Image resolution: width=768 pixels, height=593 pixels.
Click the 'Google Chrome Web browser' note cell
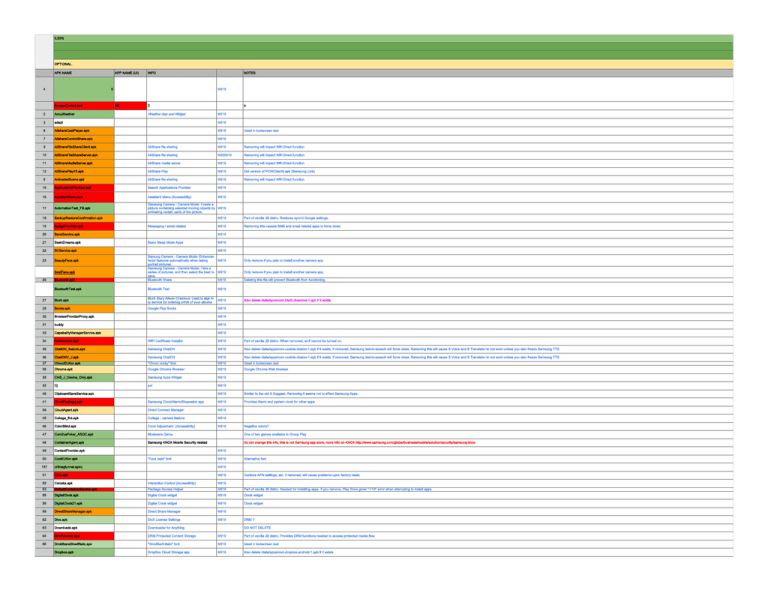pos(488,369)
